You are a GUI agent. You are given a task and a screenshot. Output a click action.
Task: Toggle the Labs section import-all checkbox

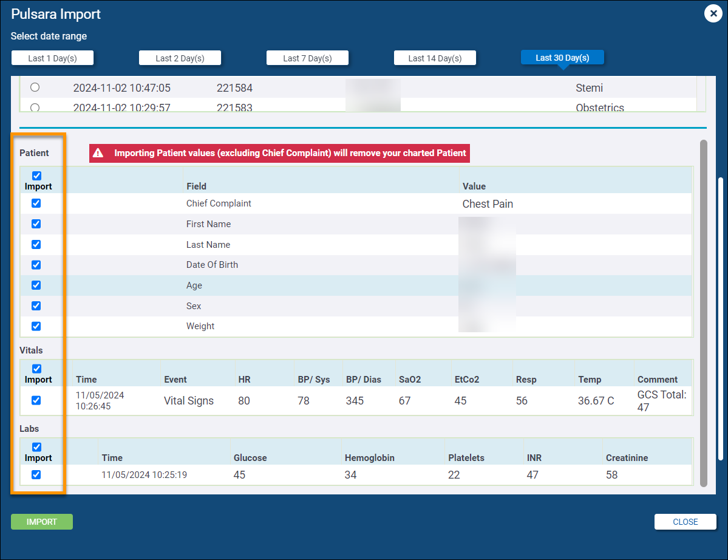click(36, 447)
